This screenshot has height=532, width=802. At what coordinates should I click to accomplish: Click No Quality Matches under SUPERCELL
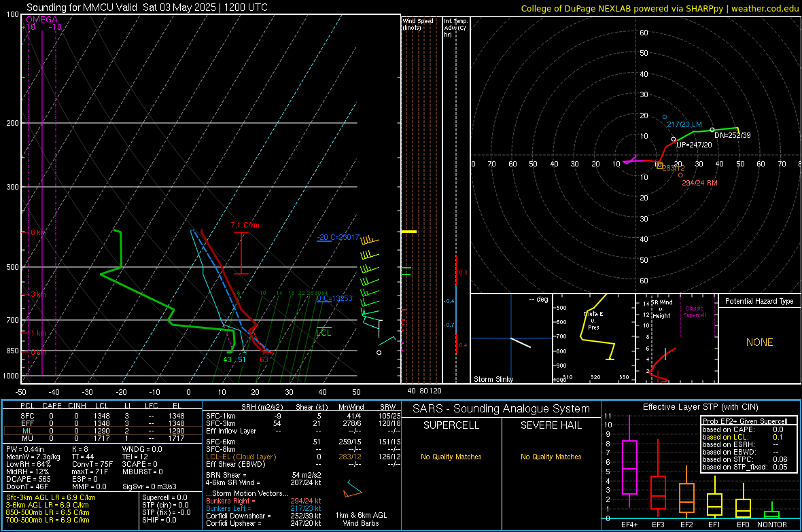[451, 457]
